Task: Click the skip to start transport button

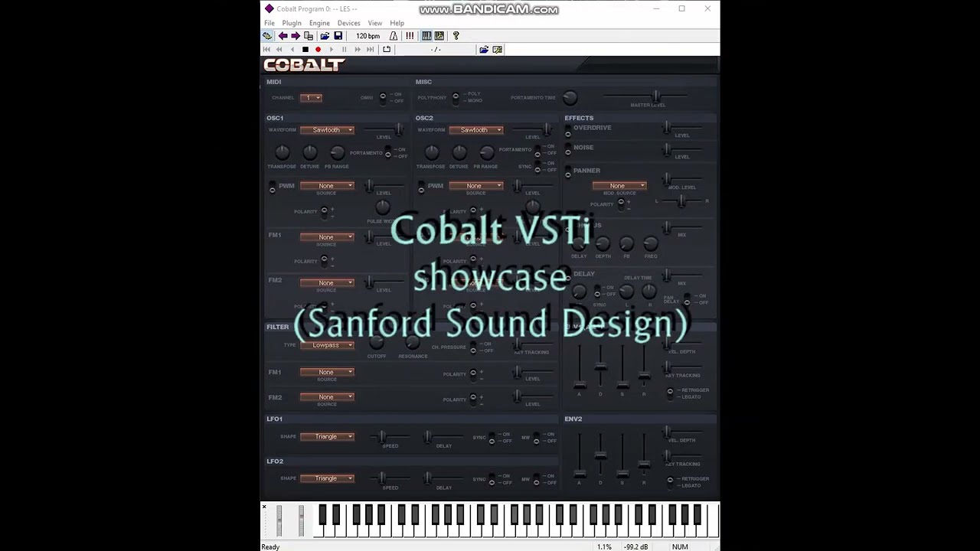Action: [266, 50]
